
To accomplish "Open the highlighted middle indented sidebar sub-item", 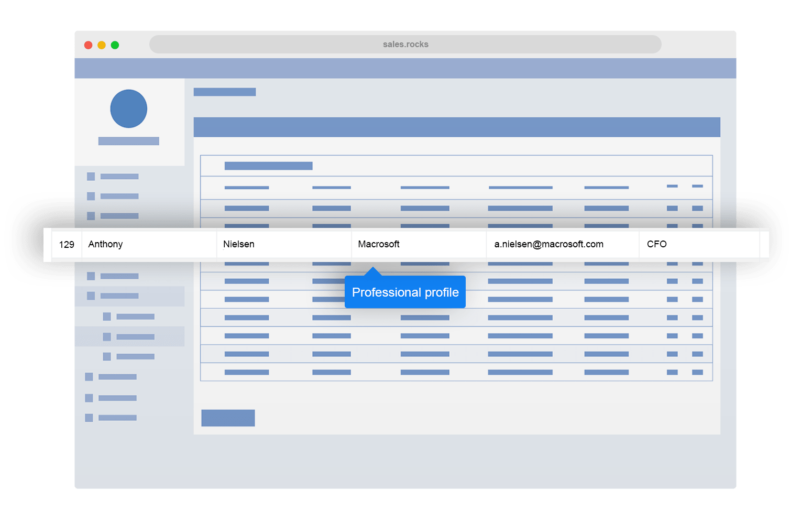I will (x=135, y=337).
